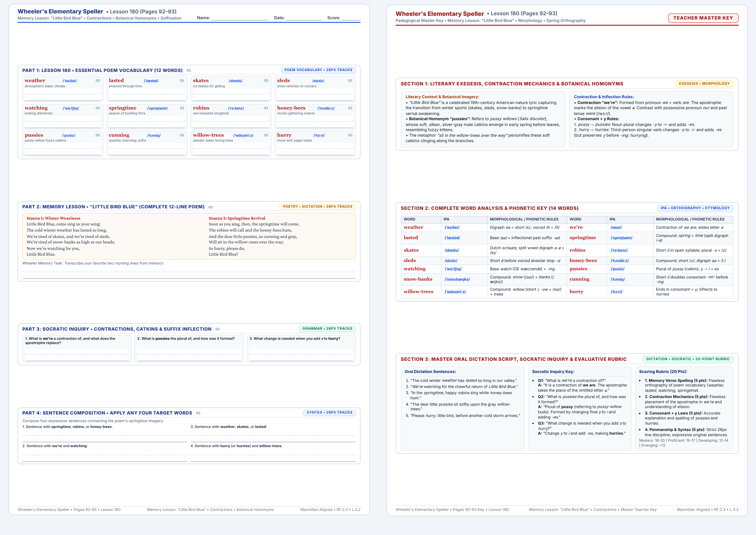Screen dimensions: 756x535
Task: Click the Scoring Rubric (20 Pts) heading
Action: pyautogui.click(x=663, y=372)
